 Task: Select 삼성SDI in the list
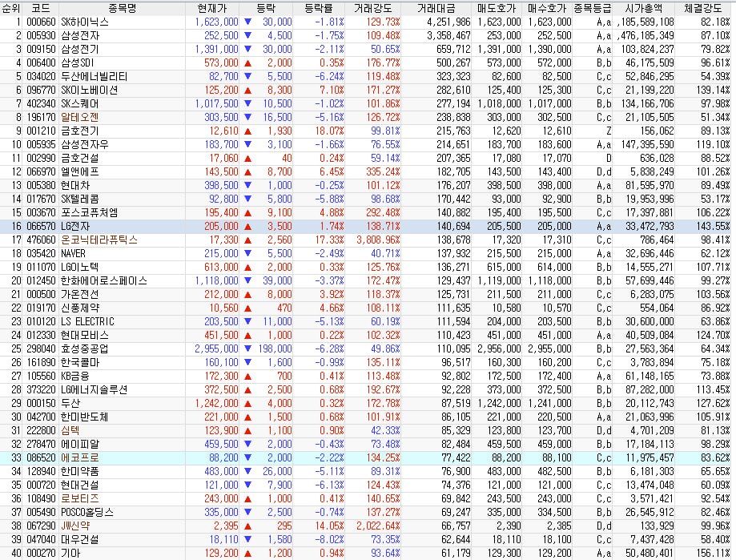78,63
